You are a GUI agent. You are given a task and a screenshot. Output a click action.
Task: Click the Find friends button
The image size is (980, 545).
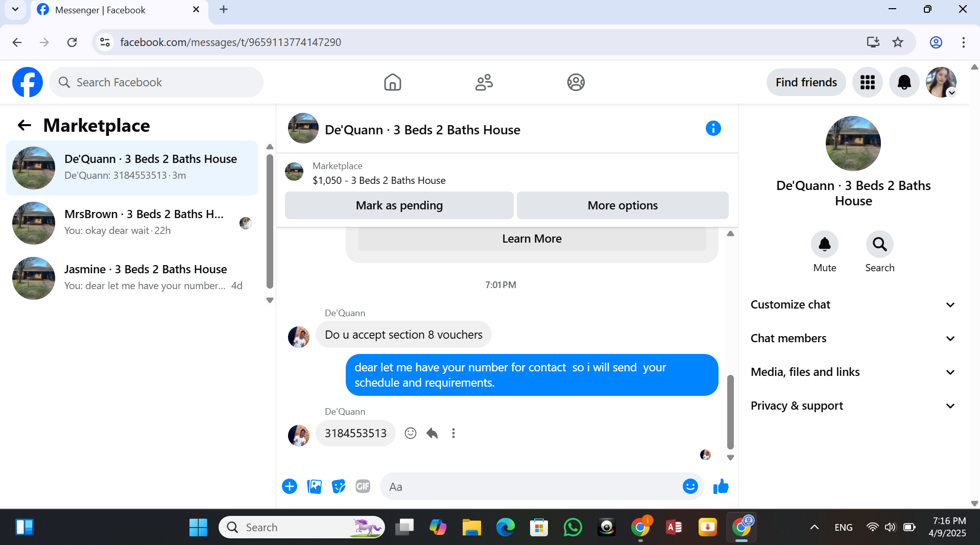pos(806,82)
